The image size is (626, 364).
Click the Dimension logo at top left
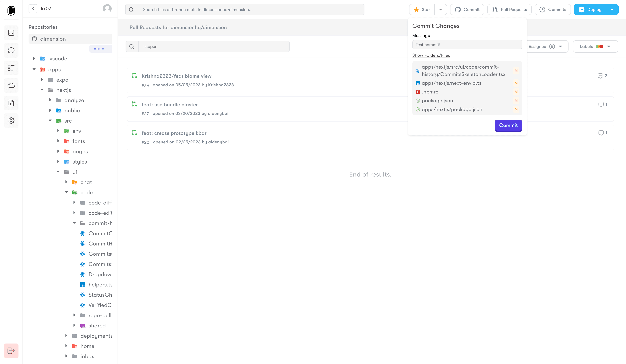(11, 11)
